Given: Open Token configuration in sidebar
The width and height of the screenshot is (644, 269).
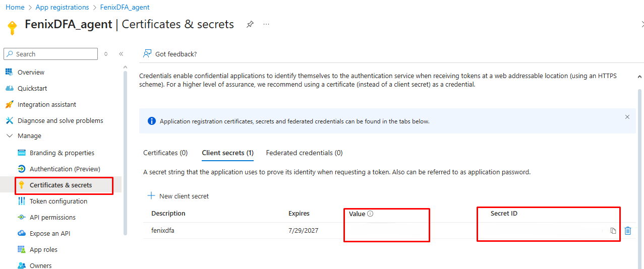Looking at the screenshot, I should 58,201.
